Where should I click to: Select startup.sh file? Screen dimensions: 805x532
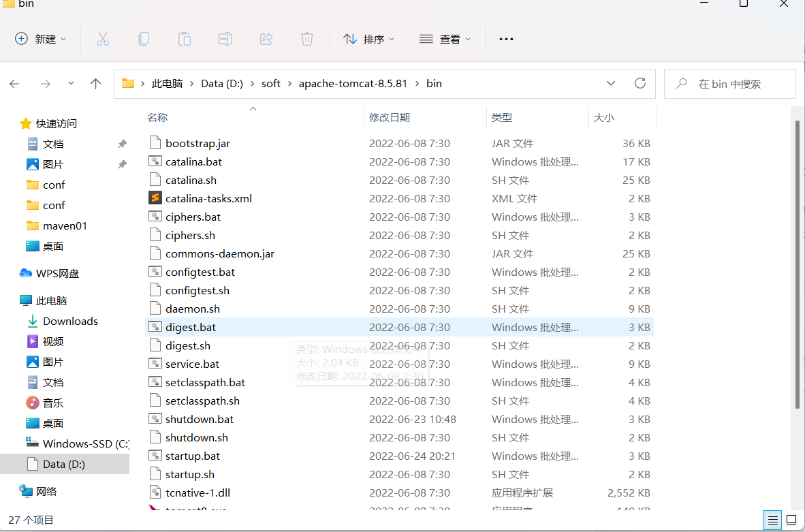click(399, 475)
